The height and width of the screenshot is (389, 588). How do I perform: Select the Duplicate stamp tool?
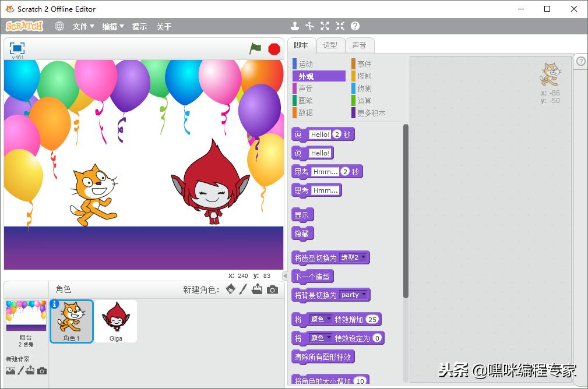click(294, 26)
